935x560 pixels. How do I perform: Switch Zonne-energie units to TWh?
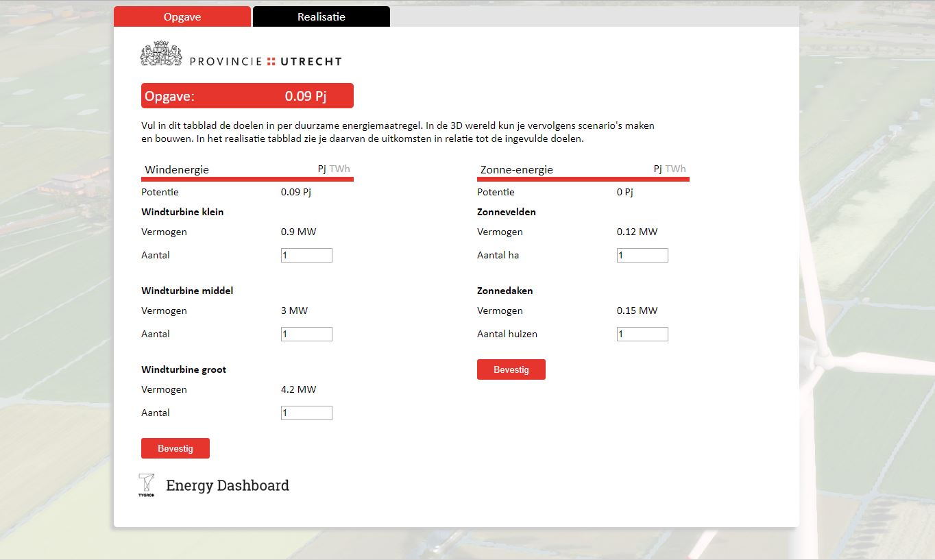[x=676, y=169]
